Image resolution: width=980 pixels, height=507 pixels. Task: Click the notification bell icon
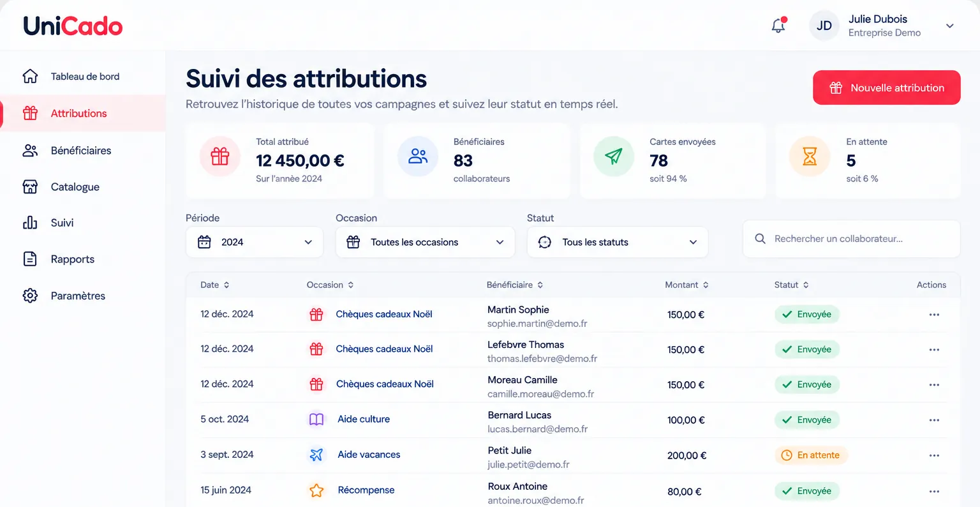coord(778,26)
